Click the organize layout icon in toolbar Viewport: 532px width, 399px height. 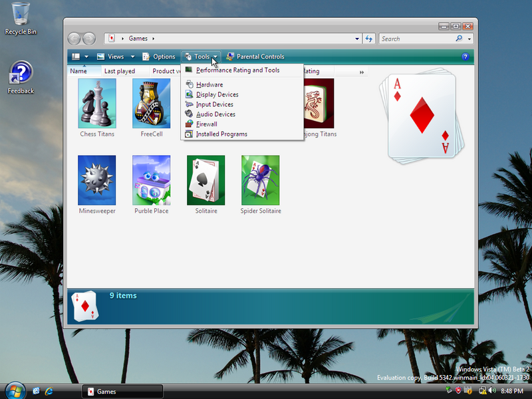coord(76,57)
